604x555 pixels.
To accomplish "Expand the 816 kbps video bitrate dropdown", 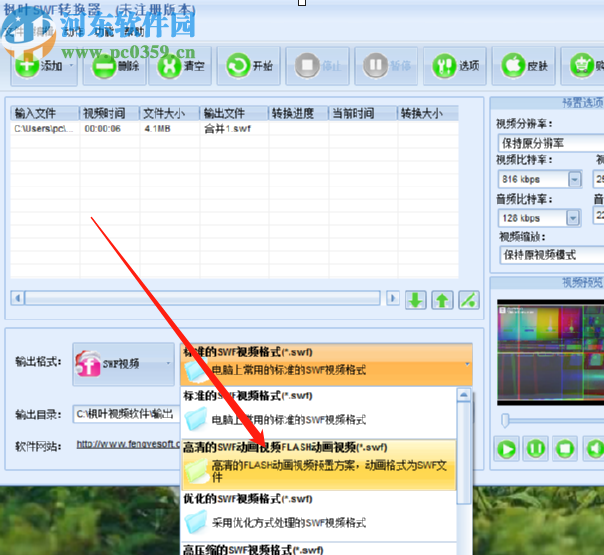I will (575, 179).
